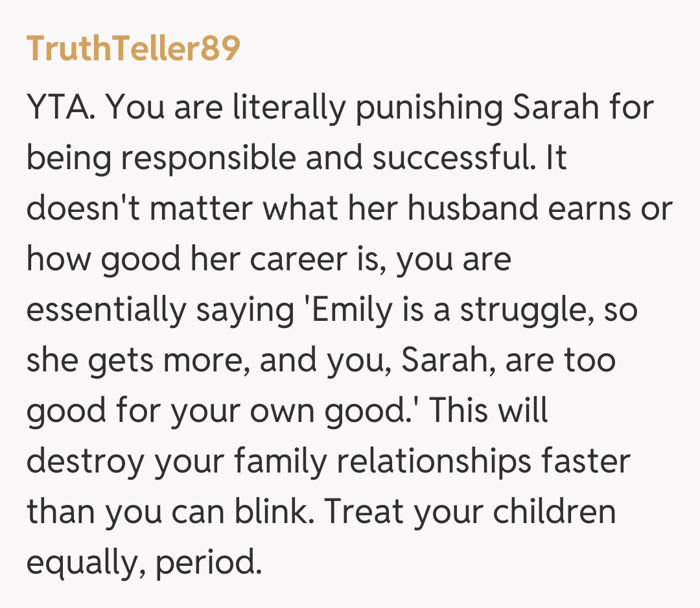Open TruthTeller89's user profile

pos(133,49)
